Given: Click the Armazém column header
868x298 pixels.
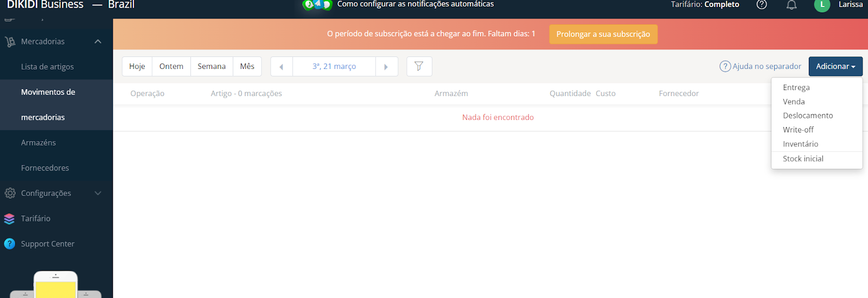Looking at the screenshot, I should point(451,93).
